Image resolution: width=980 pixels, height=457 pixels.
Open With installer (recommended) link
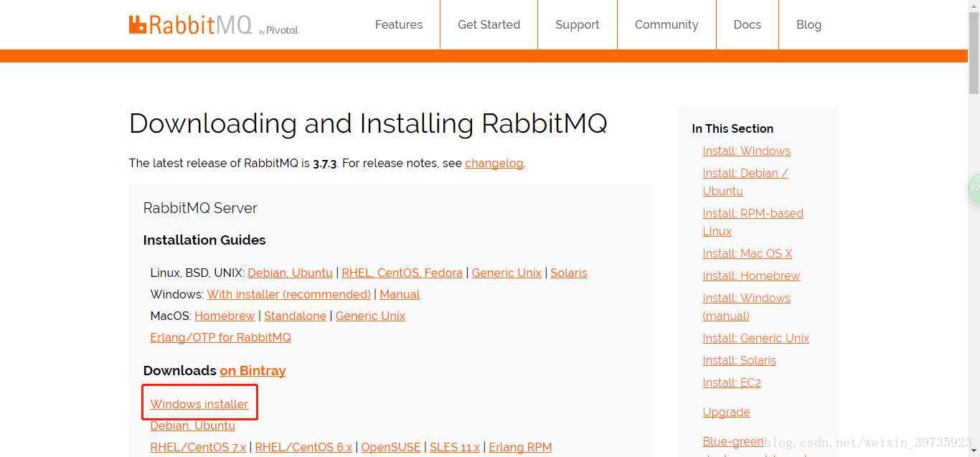tap(289, 294)
